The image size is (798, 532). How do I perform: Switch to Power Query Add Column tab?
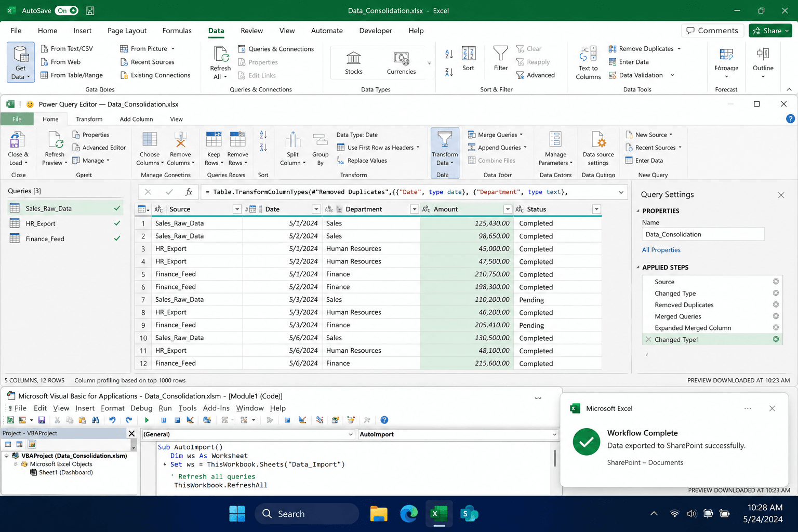point(136,119)
